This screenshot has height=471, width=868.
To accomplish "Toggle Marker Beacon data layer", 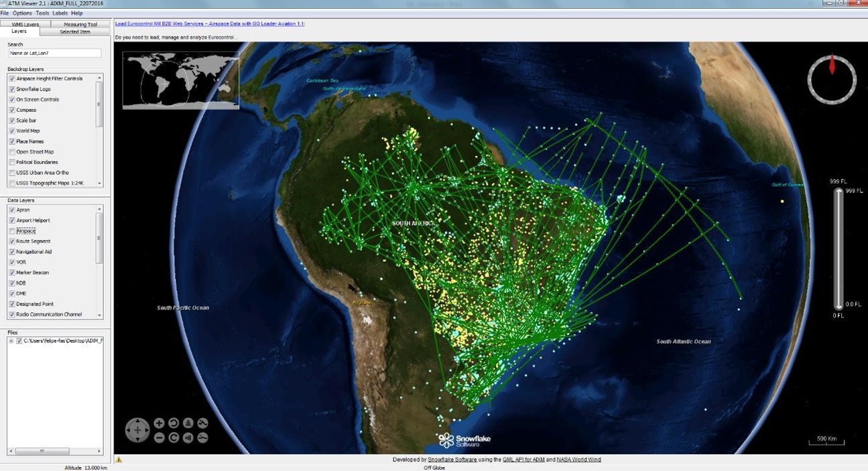I will pyautogui.click(x=12, y=273).
